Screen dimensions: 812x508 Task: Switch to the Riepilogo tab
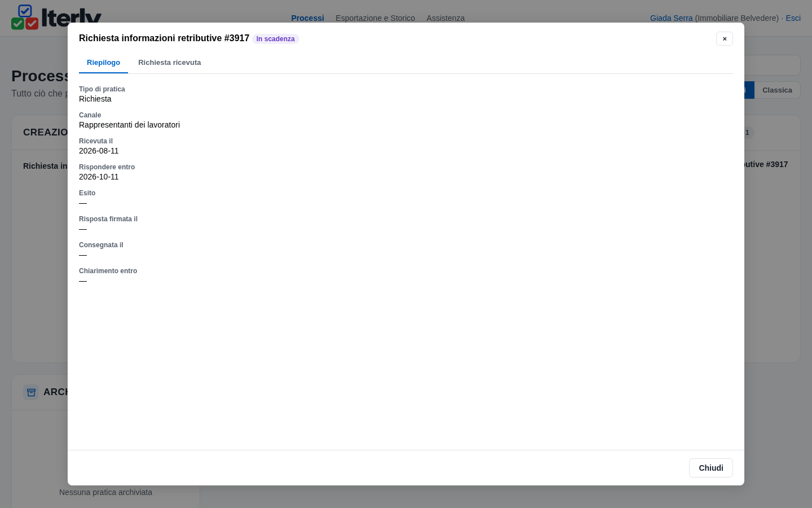(x=103, y=63)
